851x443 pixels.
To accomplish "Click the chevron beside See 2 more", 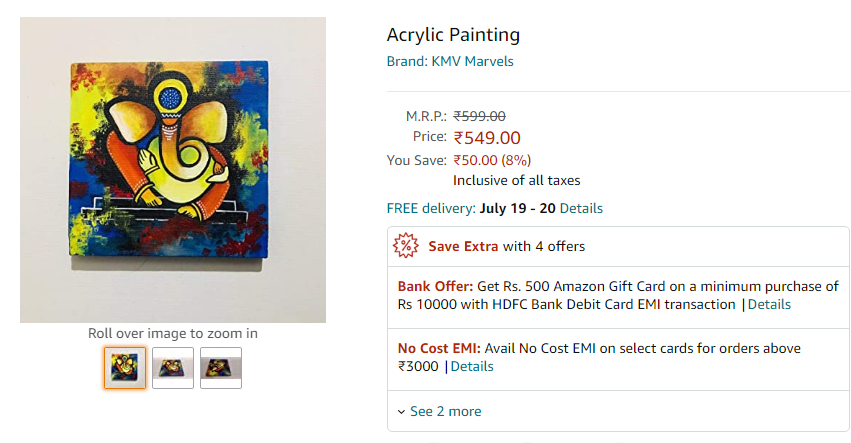I will 401,412.
